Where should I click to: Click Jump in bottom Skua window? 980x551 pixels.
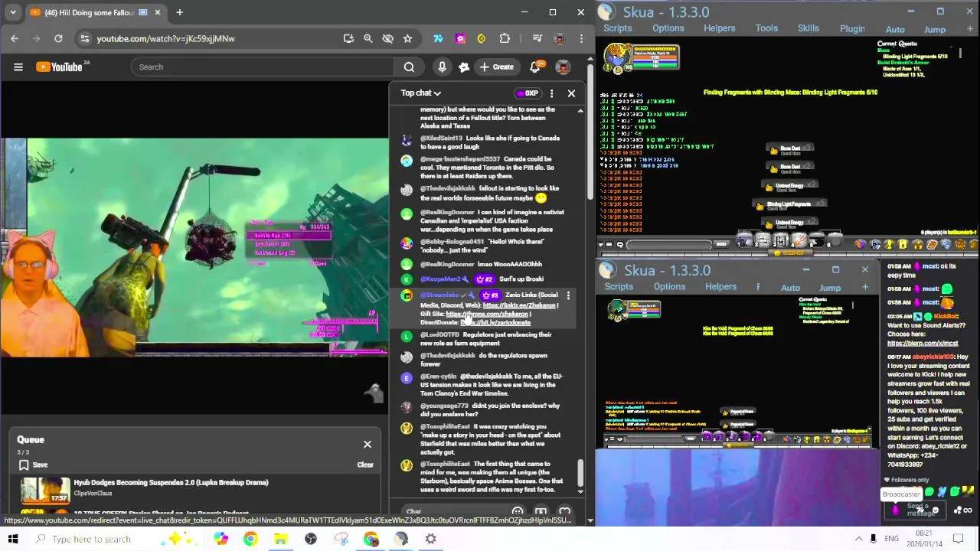pyautogui.click(x=830, y=288)
